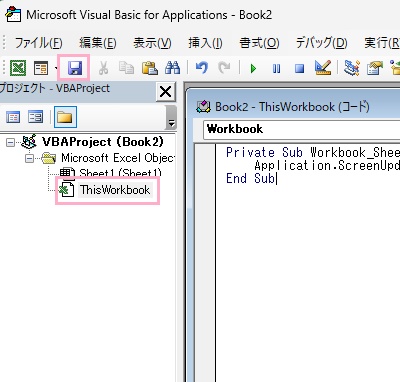
Task: Click the Paste clipboard icon
Action: [150, 68]
